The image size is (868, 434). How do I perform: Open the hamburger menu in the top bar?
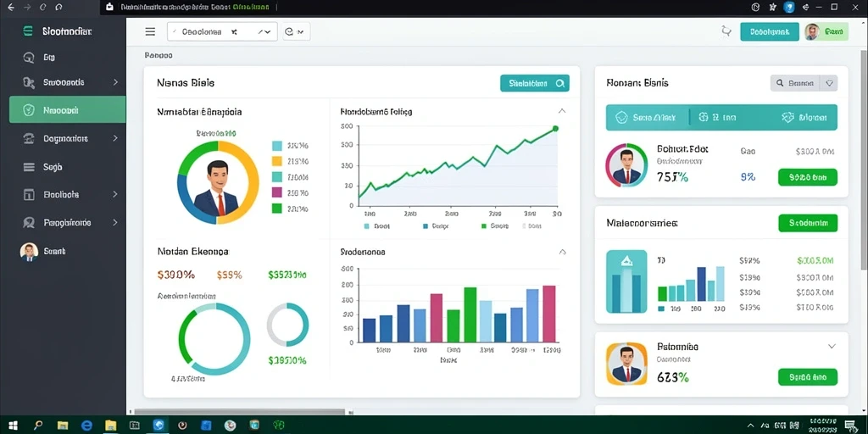tap(150, 31)
